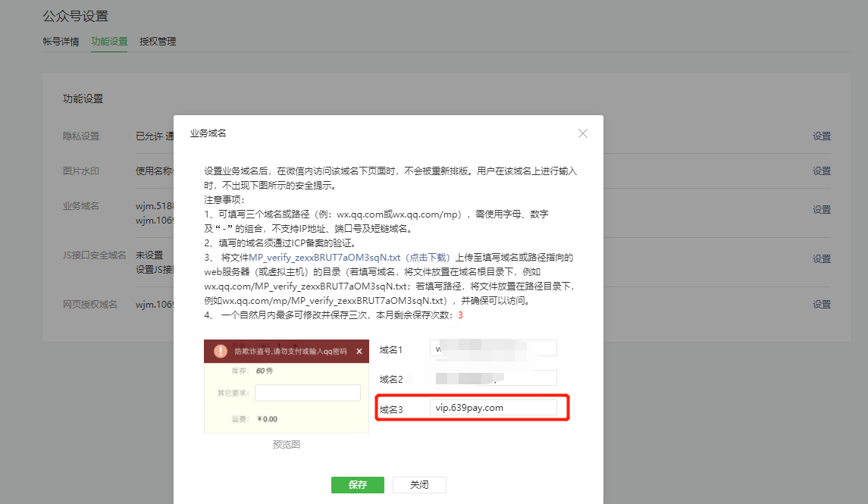This screenshot has width=868, height=504.
Task: Click the 公众号设置 page heading
Action: (76, 17)
